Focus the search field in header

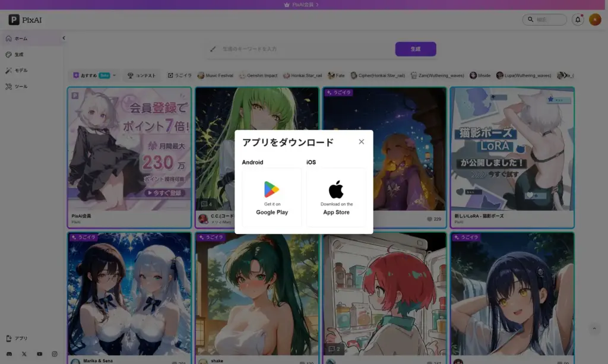pyautogui.click(x=544, y=20)
